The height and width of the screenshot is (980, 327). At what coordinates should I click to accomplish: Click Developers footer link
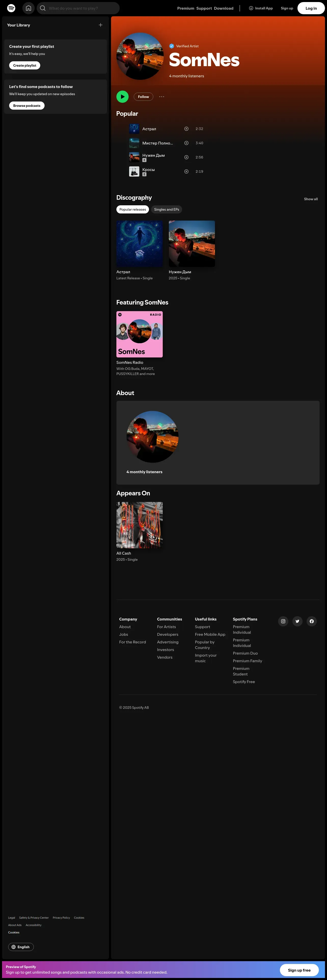click(x=168, y=634)
